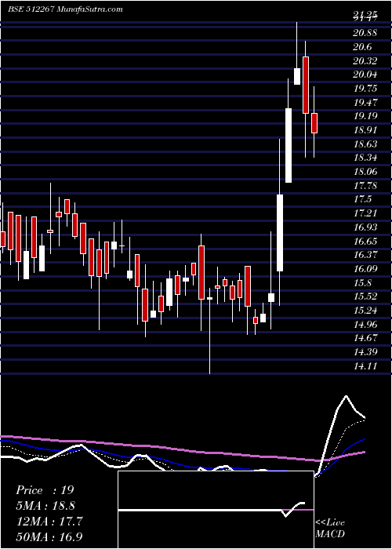The width and height of the screenshot is (392, 549).
Task: Click the 16.37 price axis label
Action: click(365, 255)
